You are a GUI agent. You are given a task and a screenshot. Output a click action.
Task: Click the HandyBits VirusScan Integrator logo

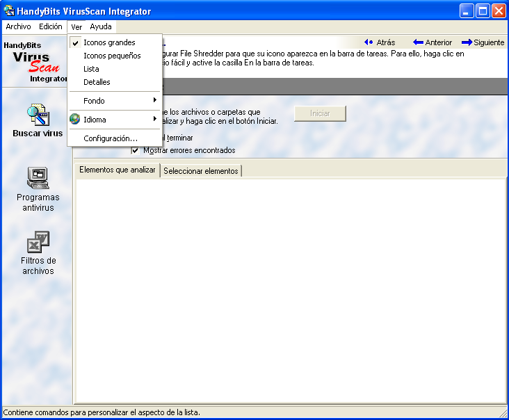(35, 62)
